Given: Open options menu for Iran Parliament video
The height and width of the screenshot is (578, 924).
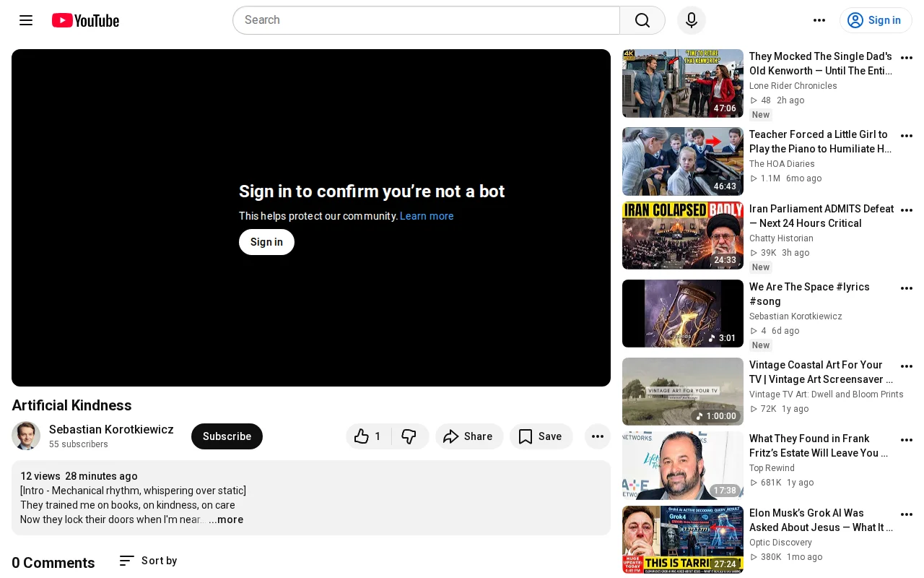Looking at the screenshot, I should click(907, 210).
